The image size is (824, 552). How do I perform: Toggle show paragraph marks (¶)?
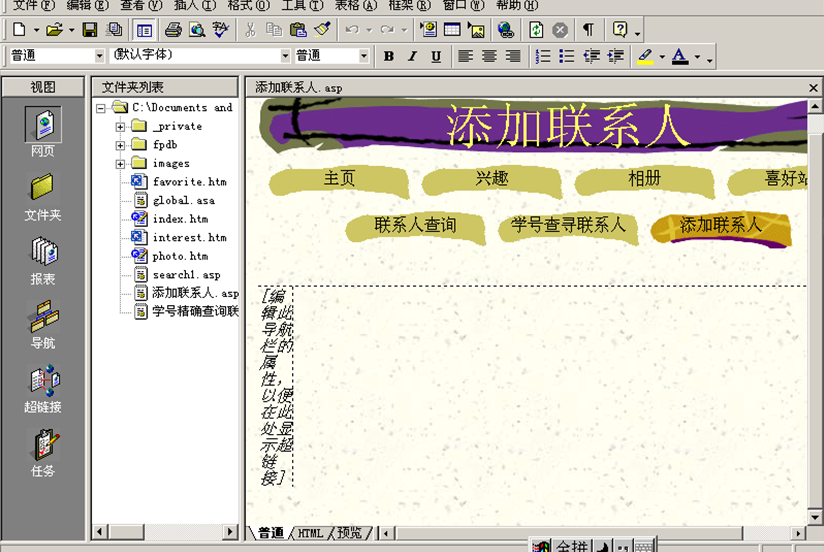[588, 30]
